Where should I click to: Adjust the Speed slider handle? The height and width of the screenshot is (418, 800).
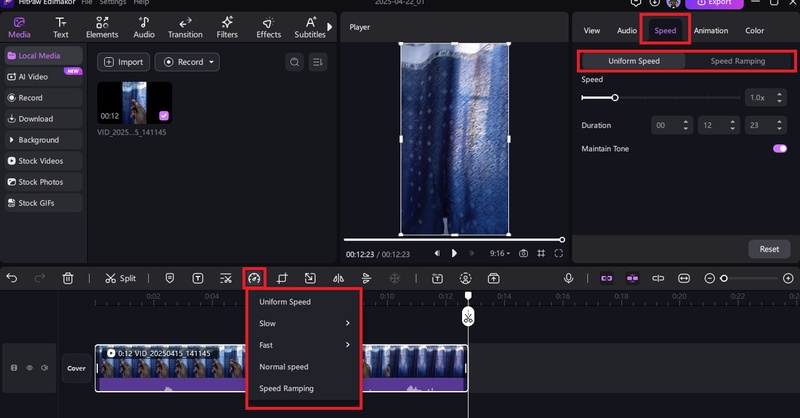(615, 97)
